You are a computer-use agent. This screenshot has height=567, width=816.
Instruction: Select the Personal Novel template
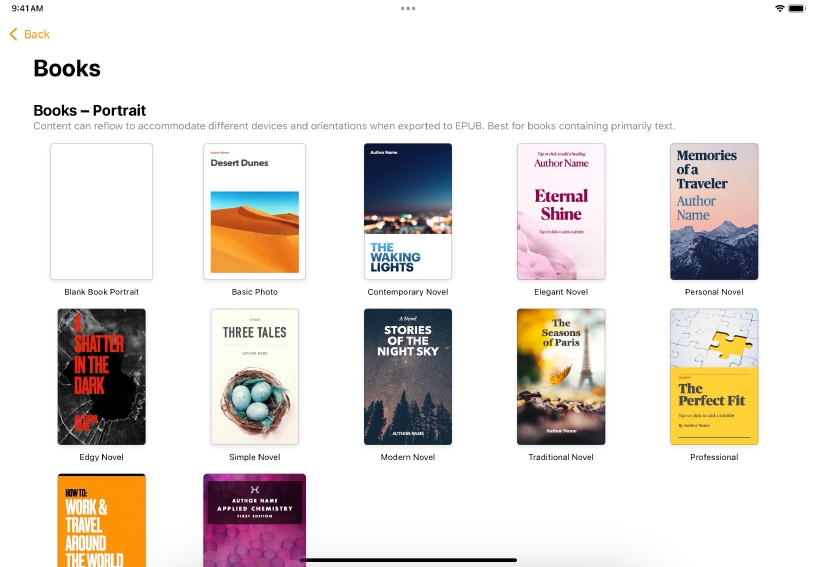click(714, 211)
